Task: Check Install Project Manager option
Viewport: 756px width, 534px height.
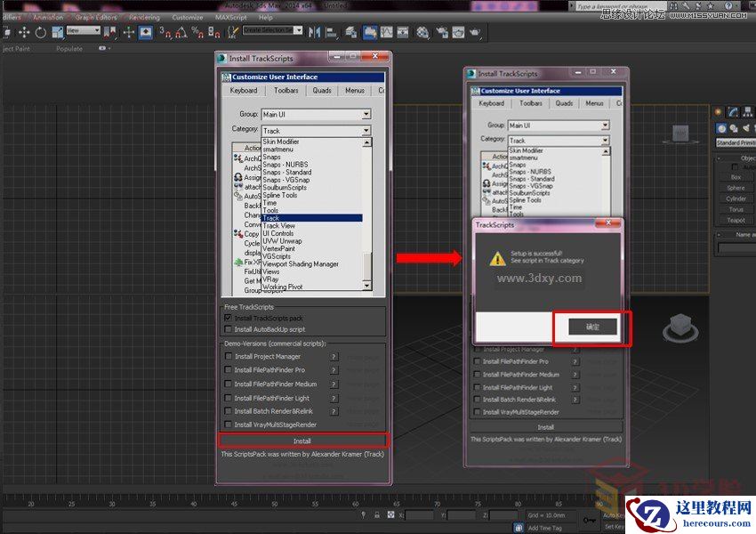Action: pos(228,356)
